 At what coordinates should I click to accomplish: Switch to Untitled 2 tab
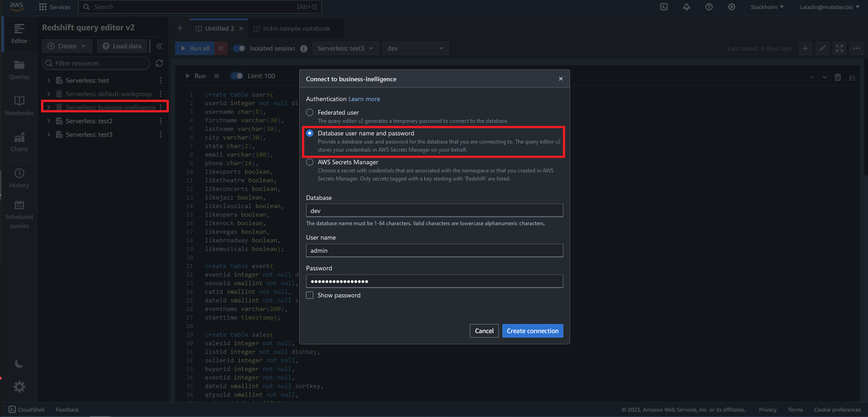[x=220, y=28]
